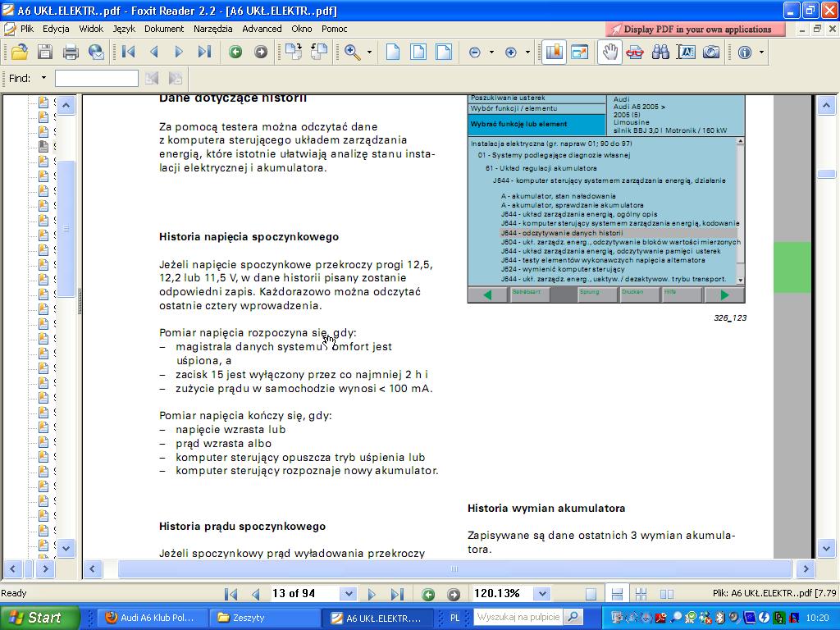Click the Save floppy disk icon

44,52
